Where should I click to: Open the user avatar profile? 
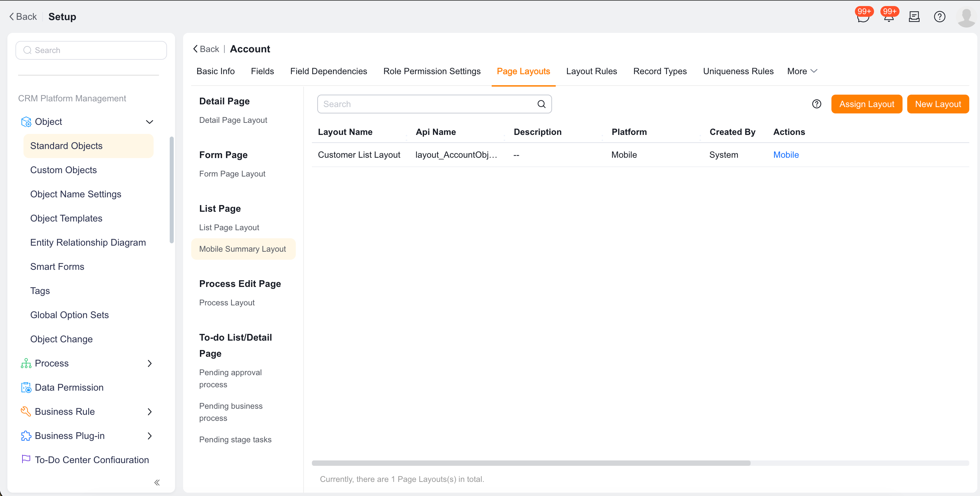click(x=966, y=17)
